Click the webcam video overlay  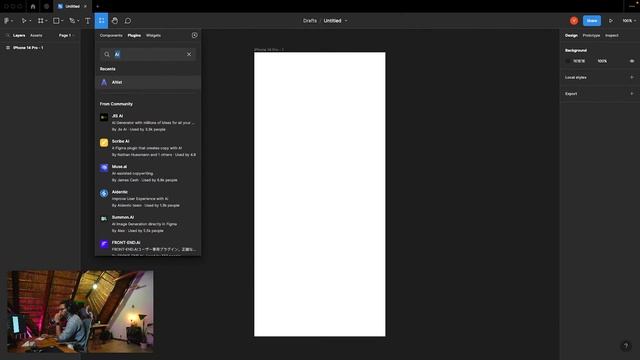coord(80,311)
